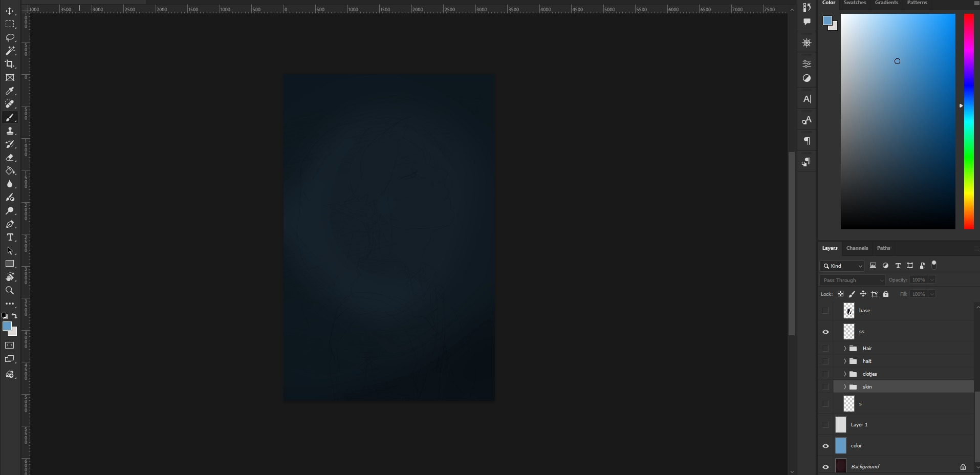Hide the ss layer

pyautogui.click(x=825, y=332)
